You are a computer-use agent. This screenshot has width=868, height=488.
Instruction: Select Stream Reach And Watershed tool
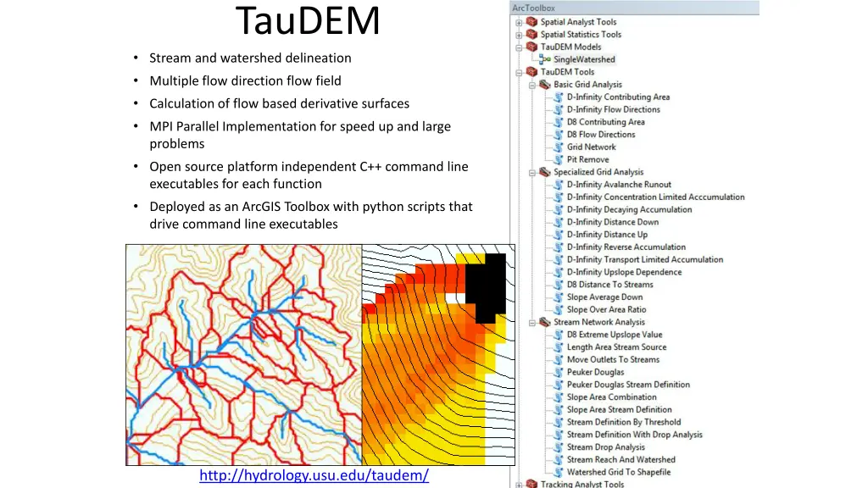(x=620, y=460)
